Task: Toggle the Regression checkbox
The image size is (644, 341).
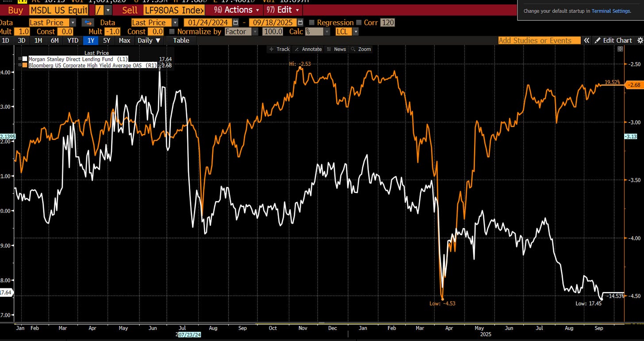Action: [312, 23]
